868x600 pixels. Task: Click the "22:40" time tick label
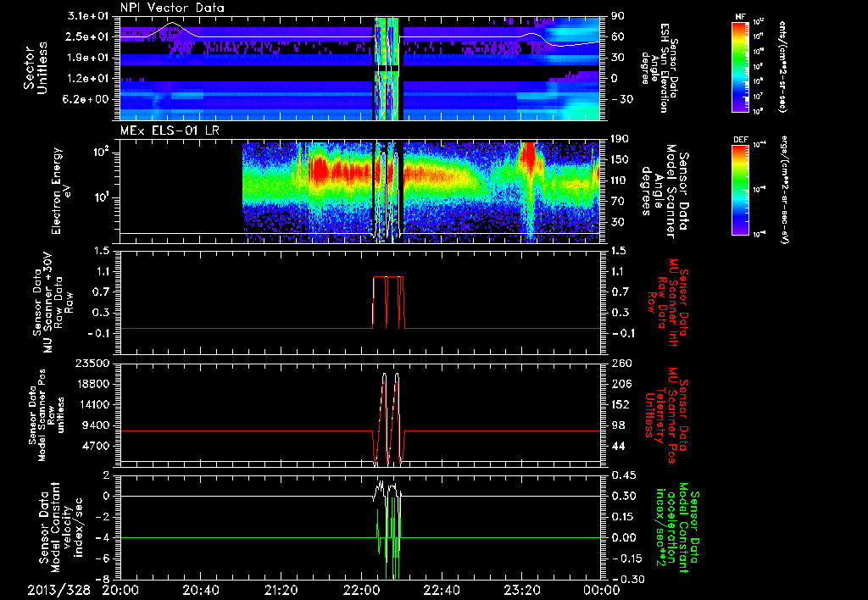[442, 590]
